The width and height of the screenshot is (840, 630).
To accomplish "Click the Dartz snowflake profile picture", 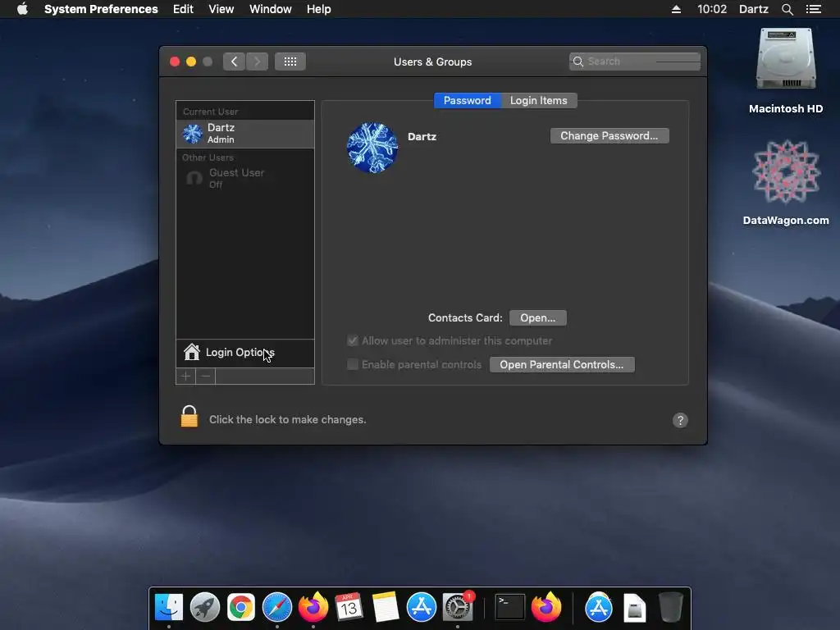I will (372, 148).
